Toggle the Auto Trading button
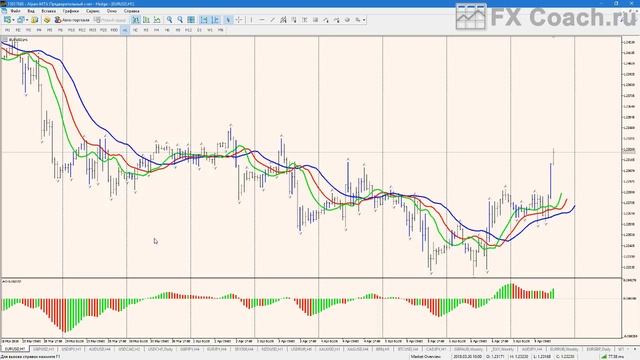 (x=72, y=20)
